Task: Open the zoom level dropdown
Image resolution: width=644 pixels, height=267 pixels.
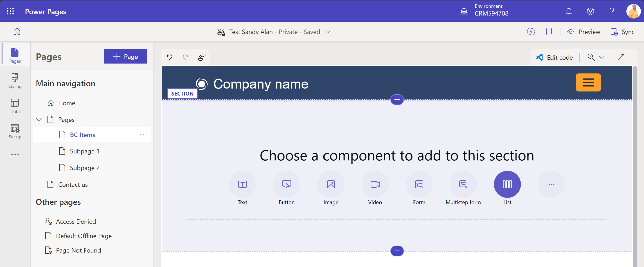Action: [x=601, y=57]
